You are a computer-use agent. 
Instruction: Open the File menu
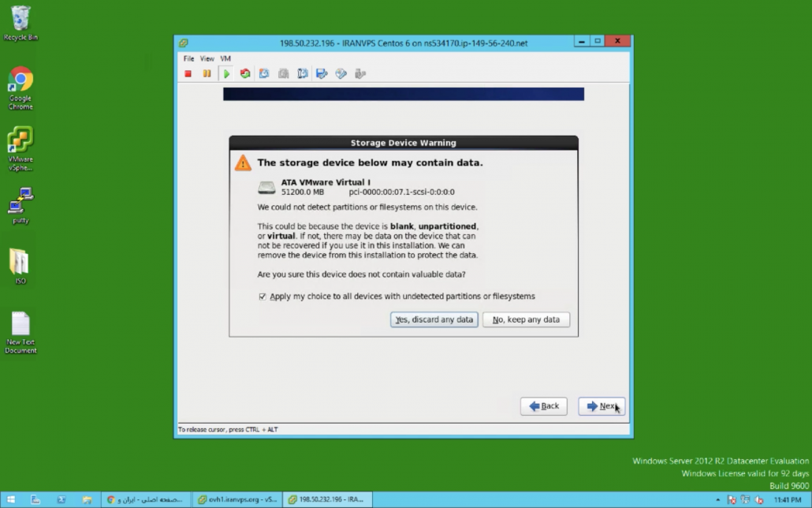[x=188, y=58]
